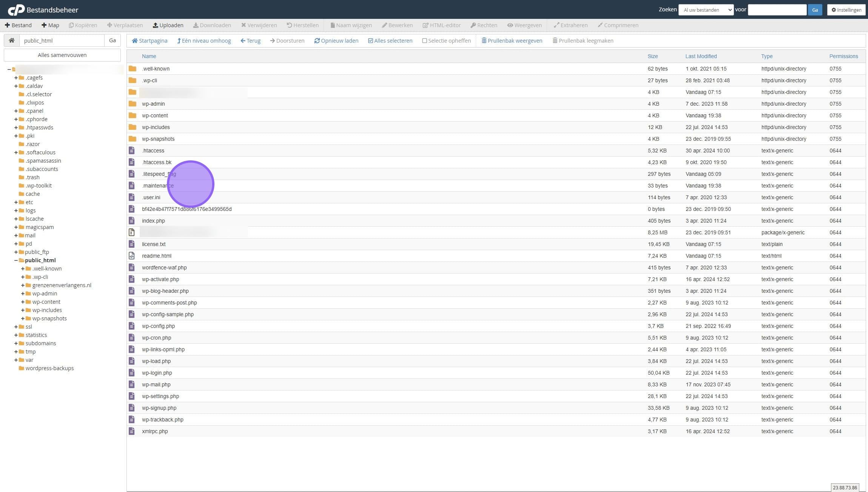Click the cPanel logo in header
The width and height of the screenshot is (868, 492).
click(16, 10)
